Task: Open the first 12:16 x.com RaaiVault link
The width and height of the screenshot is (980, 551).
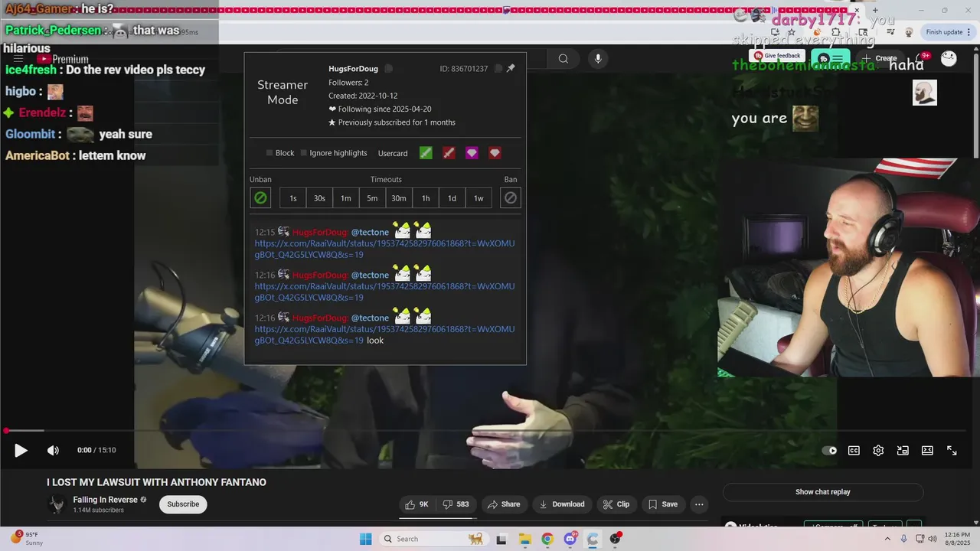Action: [384, 292]
